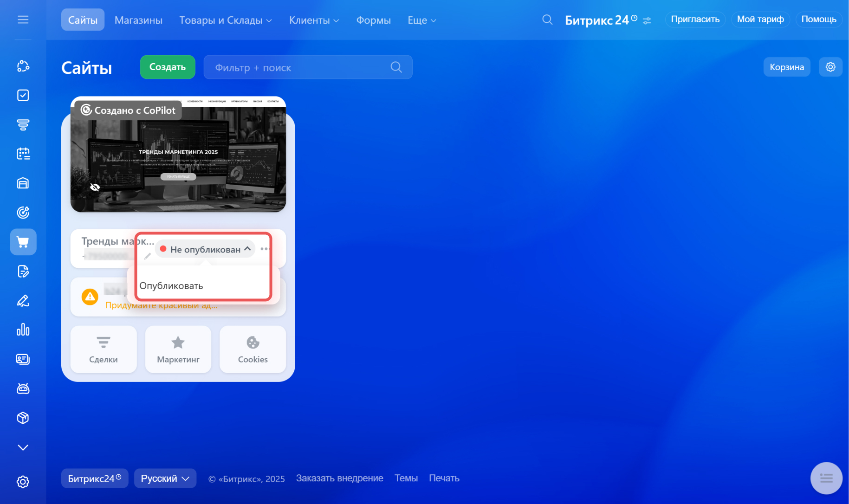Toggle the hidden-eye icon on site preview
Screen dimensions: 849x504
click(95, 187)
